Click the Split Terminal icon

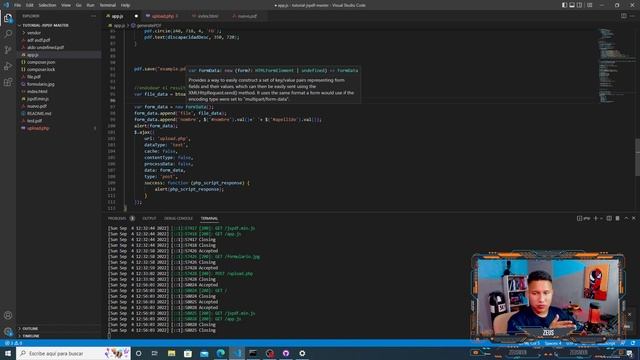coord(609,218)
